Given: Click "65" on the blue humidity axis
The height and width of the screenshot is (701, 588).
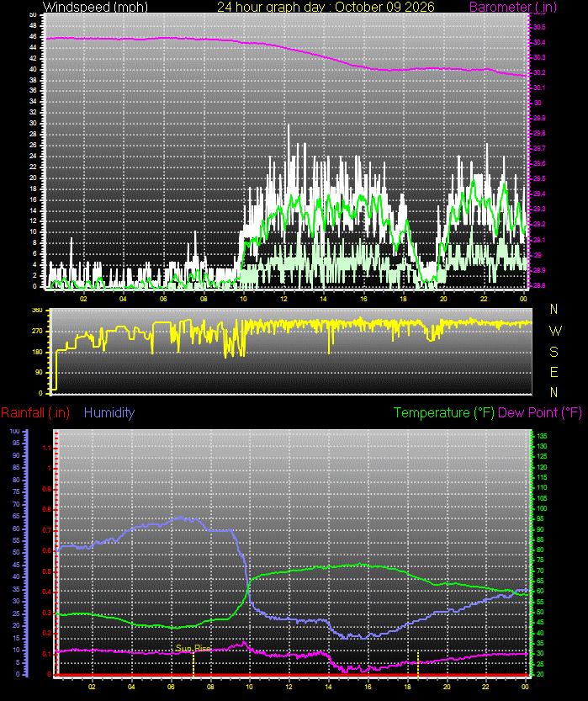Looking at the screenshot, I should pos(17,517).
